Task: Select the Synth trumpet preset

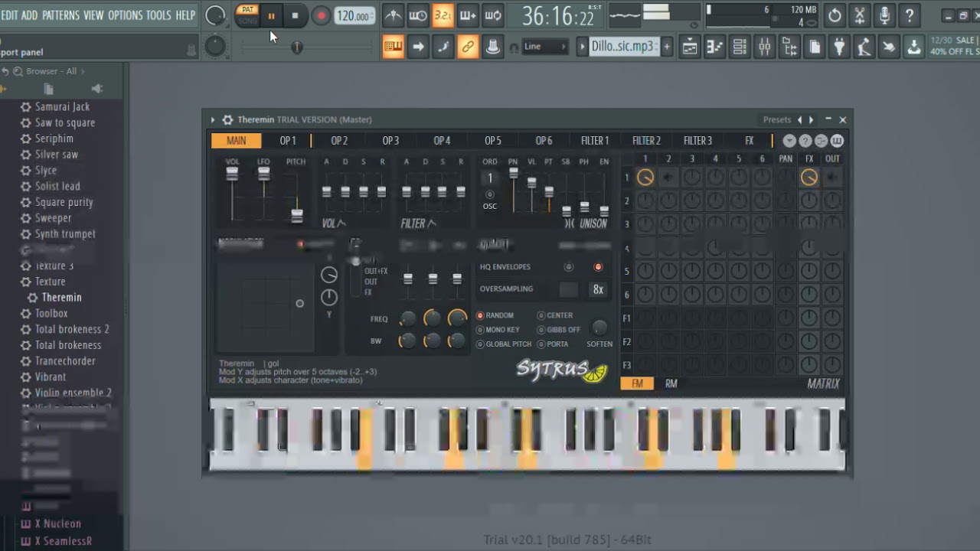Action: pyautogui.click(x=65, y=234)
